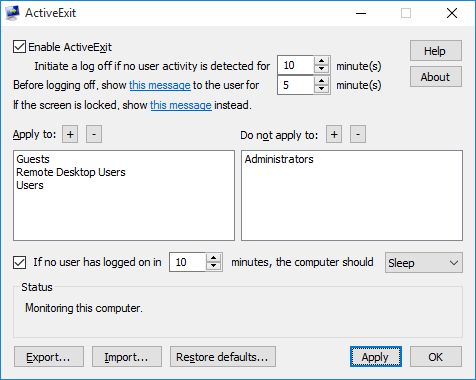Toggle the 'If no user has logged on' checkbox

pos(19,262)
